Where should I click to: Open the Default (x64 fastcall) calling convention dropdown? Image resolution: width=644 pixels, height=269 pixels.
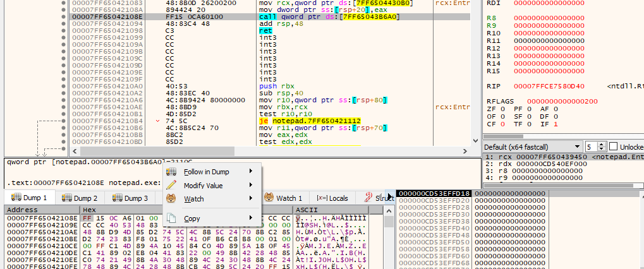point(533,146)
